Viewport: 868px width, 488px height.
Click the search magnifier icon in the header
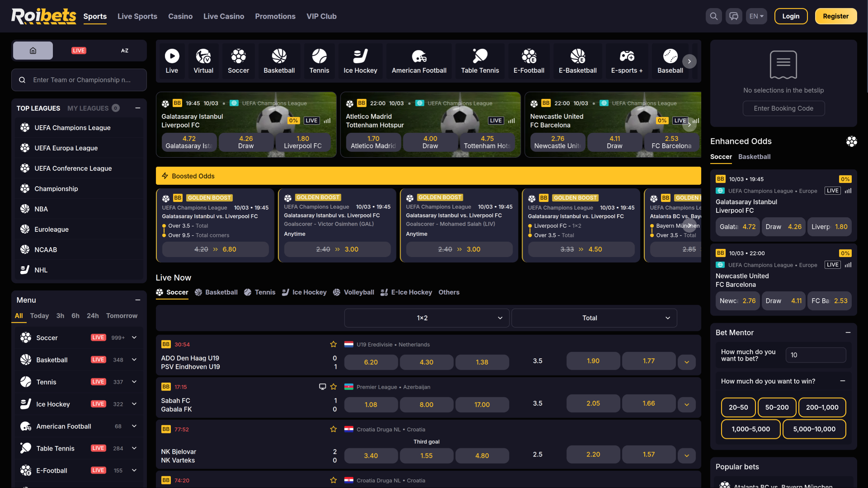714,16
